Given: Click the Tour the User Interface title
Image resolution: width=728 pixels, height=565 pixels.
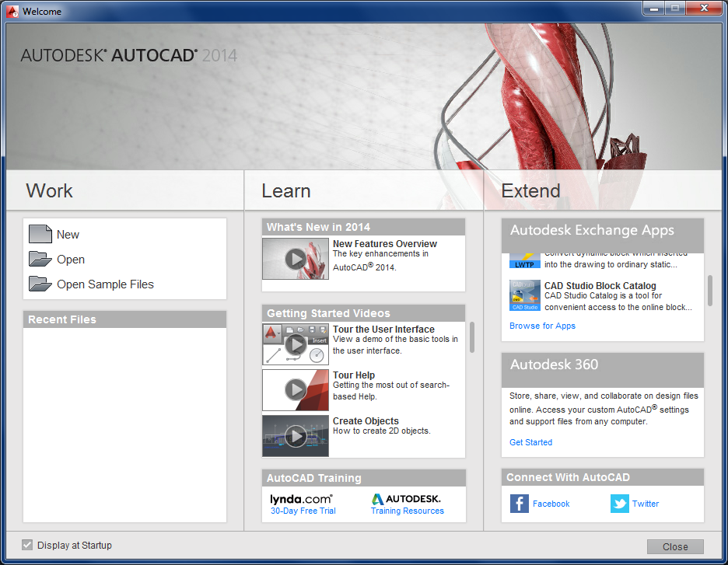Looking at the screenshot, I should pos(383,329).
